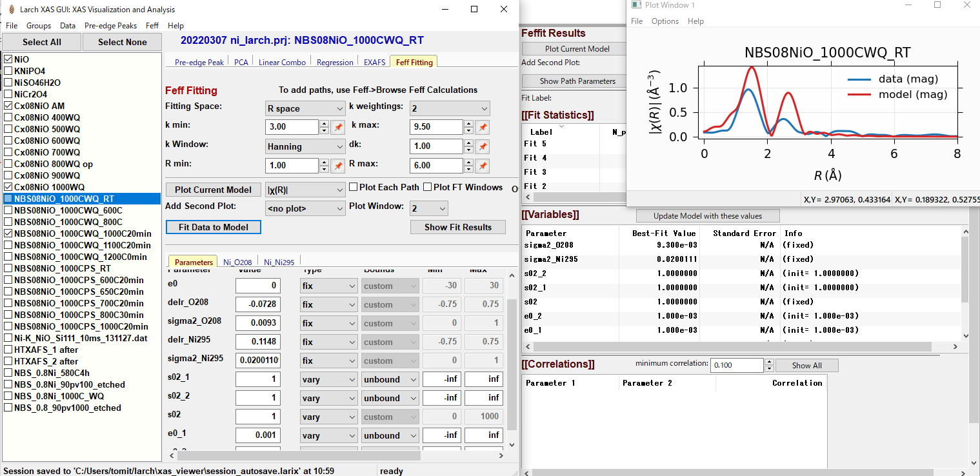
Task: Open the Feff menu
Action: tap(152, 26)
